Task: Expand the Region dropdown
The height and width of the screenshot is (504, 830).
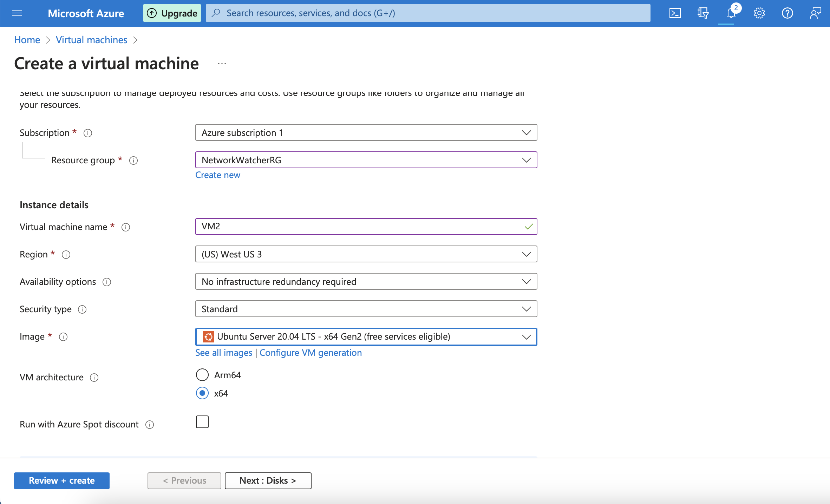Action: [x=366, y=254]
